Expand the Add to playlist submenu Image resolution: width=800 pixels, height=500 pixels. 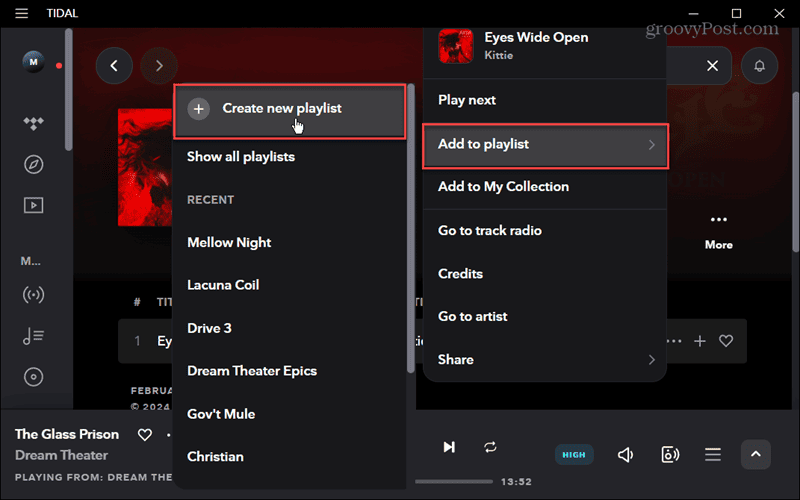[545, 145]
